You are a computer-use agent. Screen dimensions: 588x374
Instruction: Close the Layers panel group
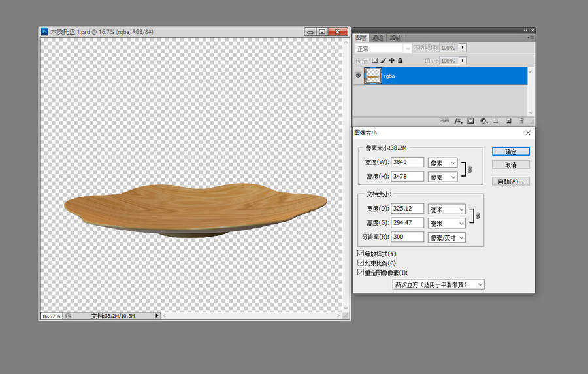[532, 30]
